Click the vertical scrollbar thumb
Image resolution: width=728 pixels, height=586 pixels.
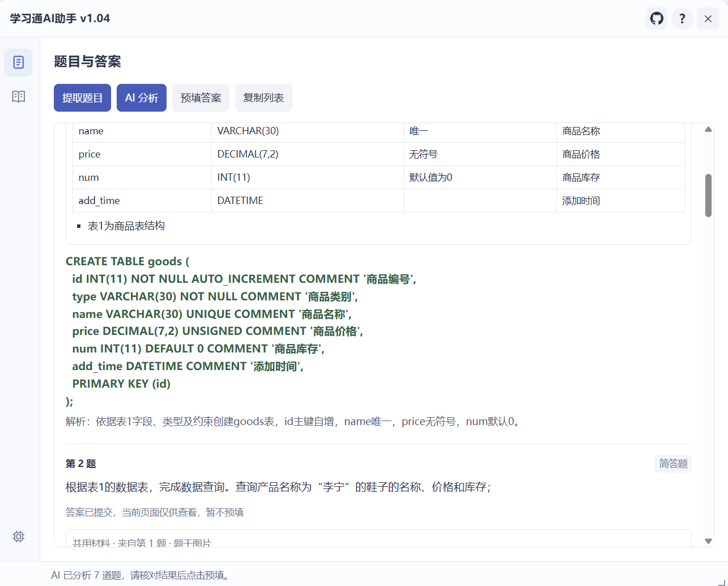pyautogui.click(x=708, y=196)
